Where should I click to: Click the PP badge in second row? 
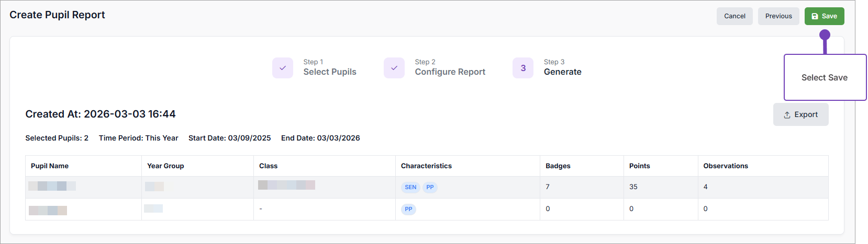(x=408, y=209)
